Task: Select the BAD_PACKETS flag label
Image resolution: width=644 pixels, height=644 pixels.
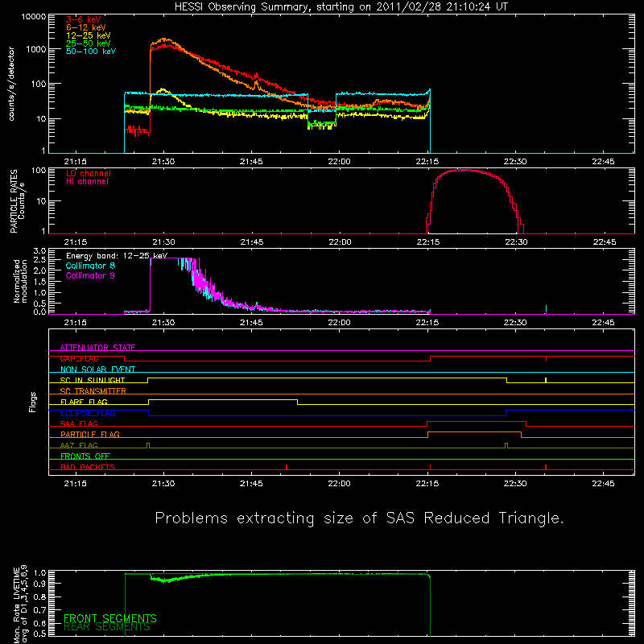Action: [88, 467]
